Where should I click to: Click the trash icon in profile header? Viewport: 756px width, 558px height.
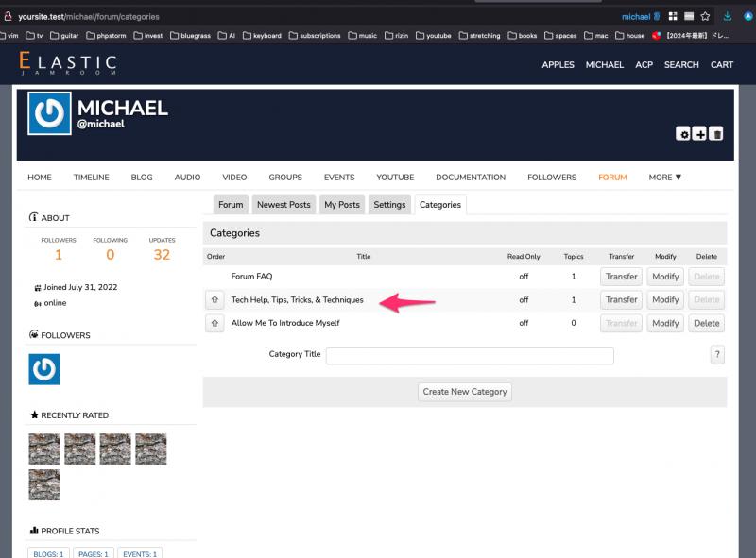click(x=717, y=134)
